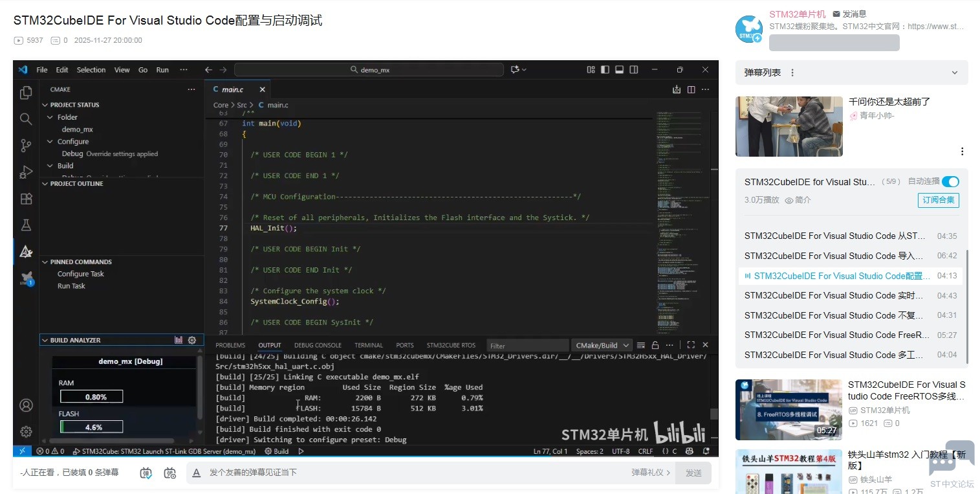This screenshot has height=494, width=980.
Task: Open danmaku settings toggle icon
Action: (x=170, y=473)
